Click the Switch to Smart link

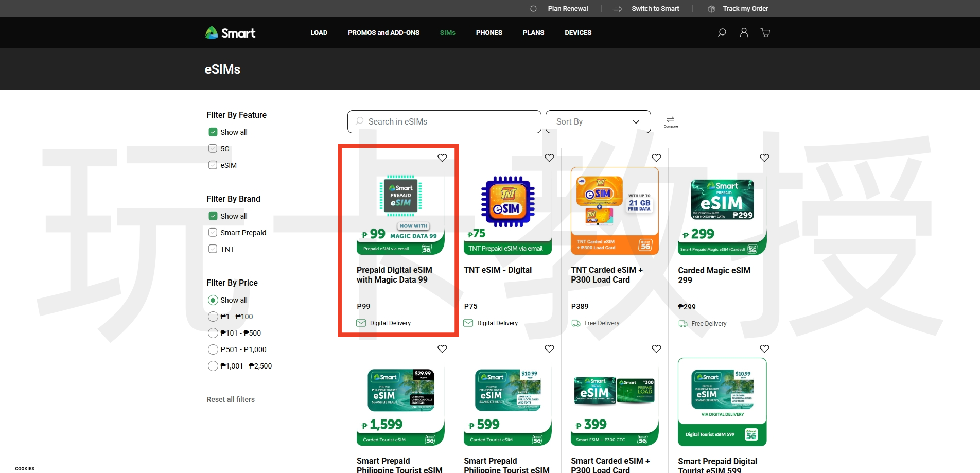[x=655, y=9]
